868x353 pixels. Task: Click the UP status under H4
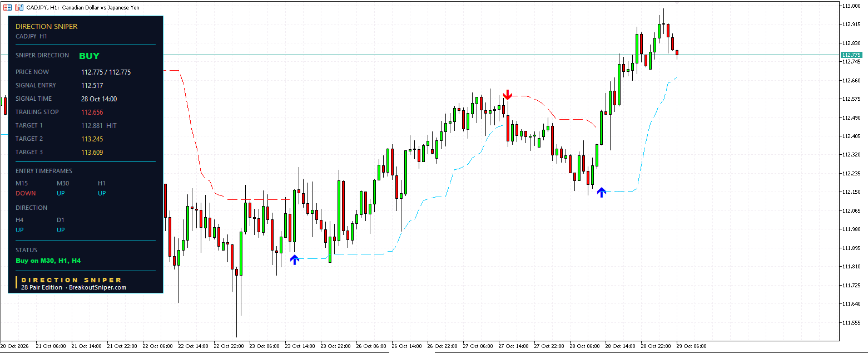coord(19,231)
